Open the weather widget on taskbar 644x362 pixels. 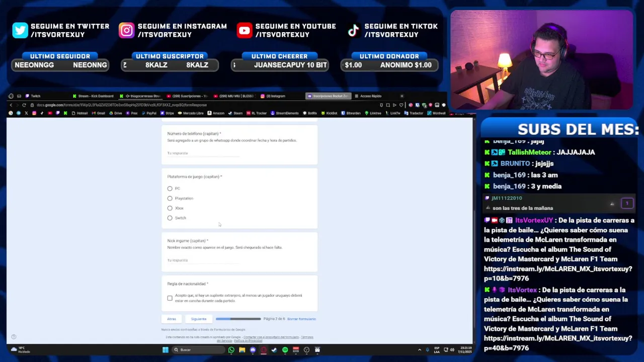point(21,349)
